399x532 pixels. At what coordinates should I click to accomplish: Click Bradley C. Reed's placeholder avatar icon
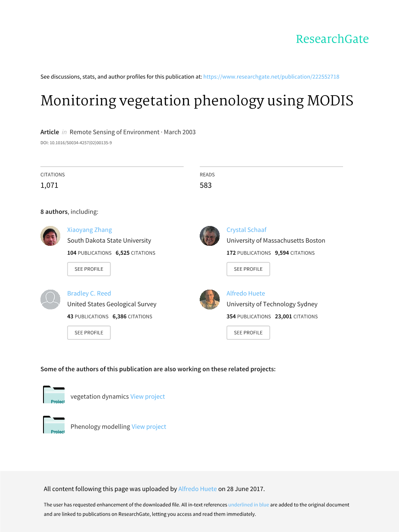click(50, 300)
